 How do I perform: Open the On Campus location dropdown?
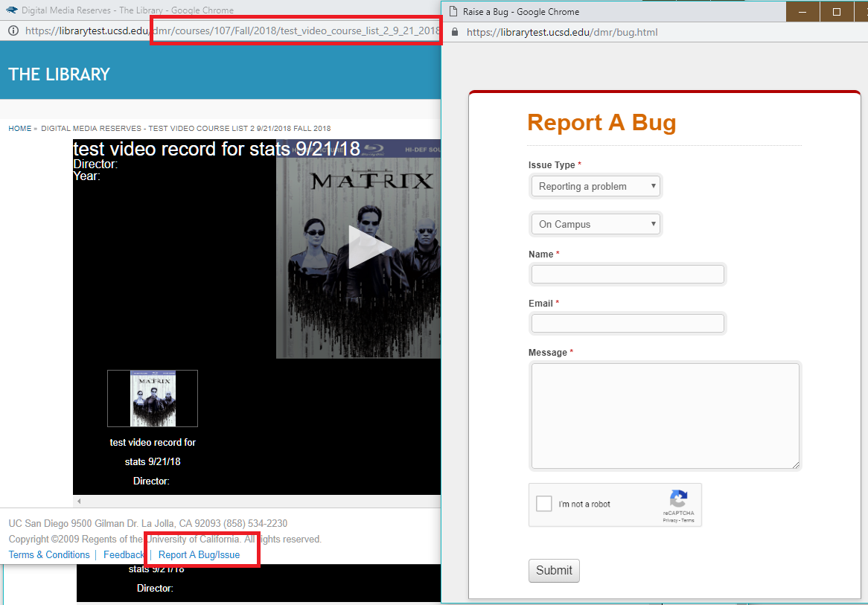point(595,223)
